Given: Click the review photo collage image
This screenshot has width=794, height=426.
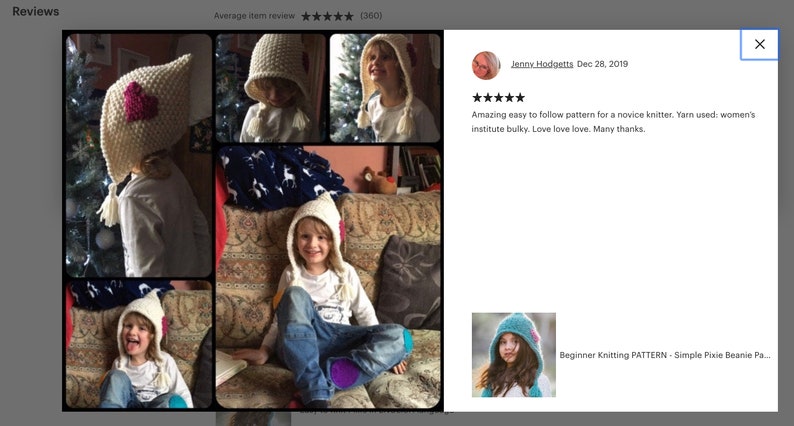Looking at the screenshot, I should (x=253, y=221).
